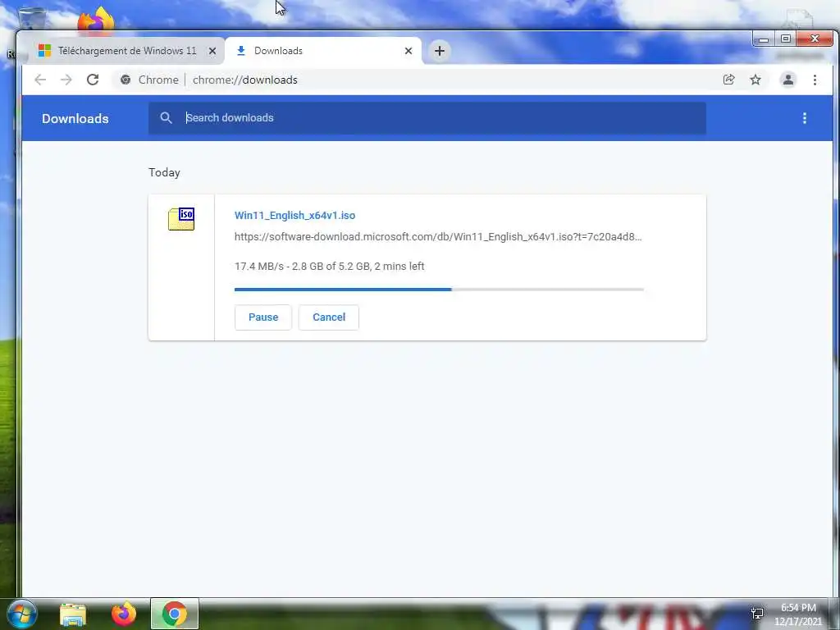Screen dimensions: 840x630
Task: Click the Chrome taskbar button
Action: coord(175,614)
